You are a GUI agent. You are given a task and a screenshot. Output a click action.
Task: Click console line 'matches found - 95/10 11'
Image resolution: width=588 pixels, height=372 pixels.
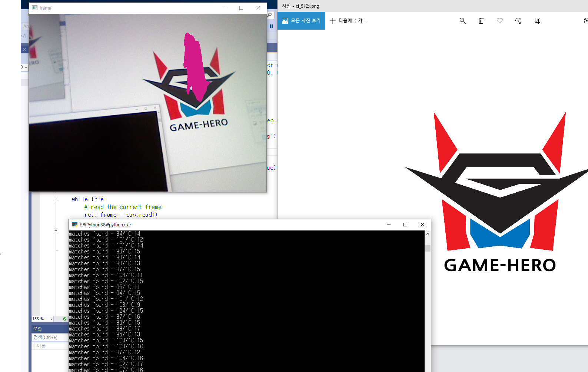point(104,287)
